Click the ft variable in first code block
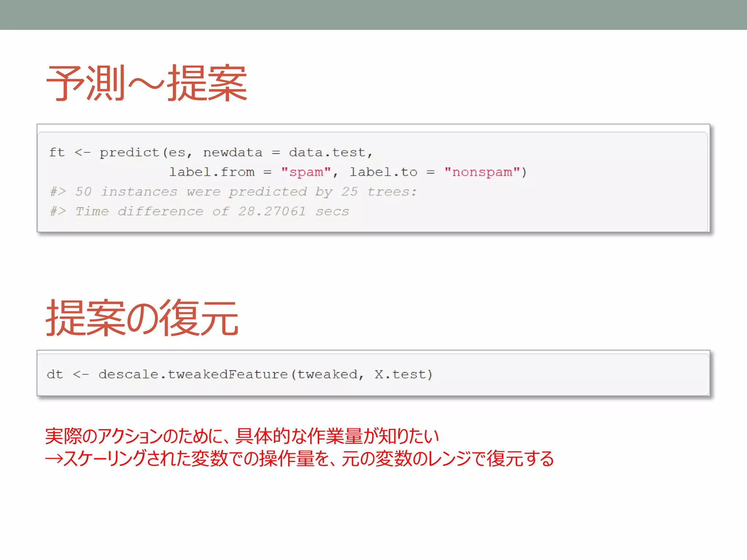 (x=57, y=152)
